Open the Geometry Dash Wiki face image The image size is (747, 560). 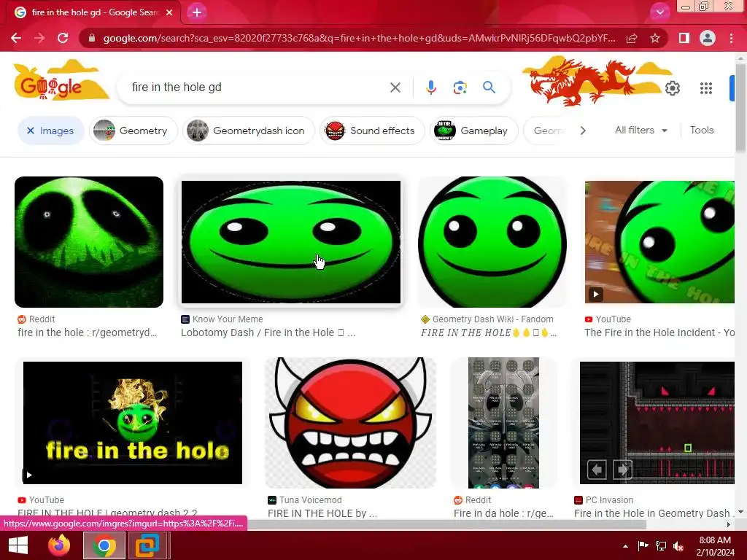tap(492, 242)
